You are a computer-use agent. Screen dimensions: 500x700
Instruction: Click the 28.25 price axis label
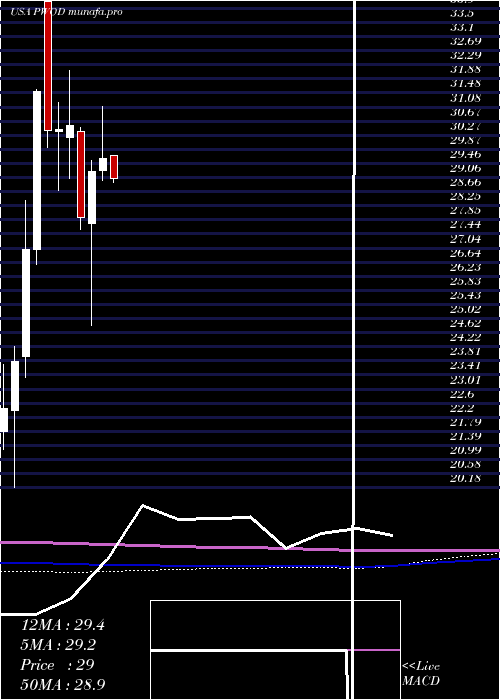pos(465,196)
